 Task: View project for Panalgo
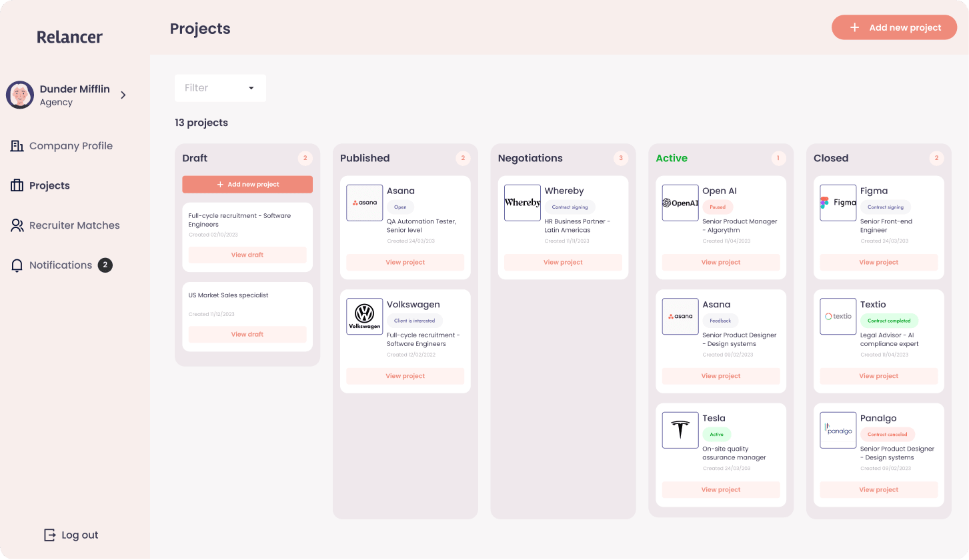point(878,489)
